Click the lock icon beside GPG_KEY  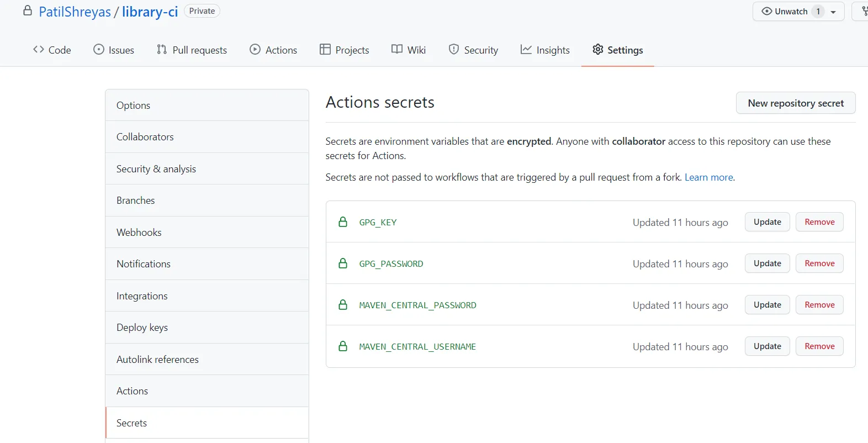pos(343,221)
